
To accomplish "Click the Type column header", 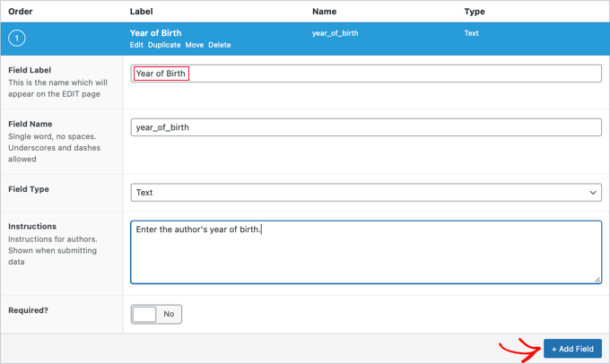I will point(475,12).
